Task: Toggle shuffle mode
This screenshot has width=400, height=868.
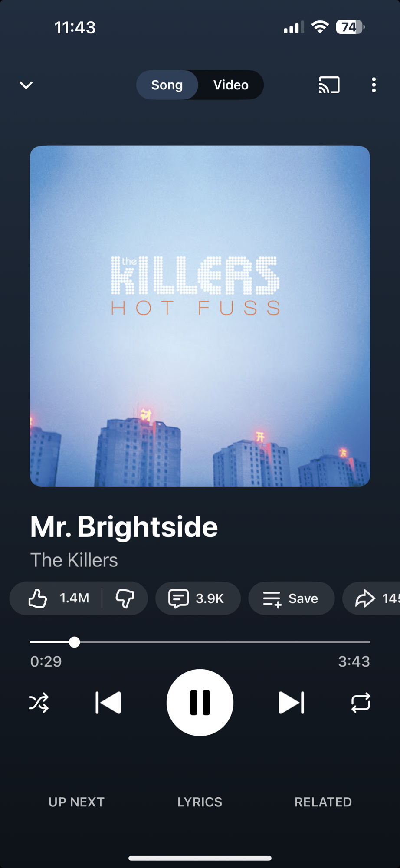Action: (x=39, y=702)
